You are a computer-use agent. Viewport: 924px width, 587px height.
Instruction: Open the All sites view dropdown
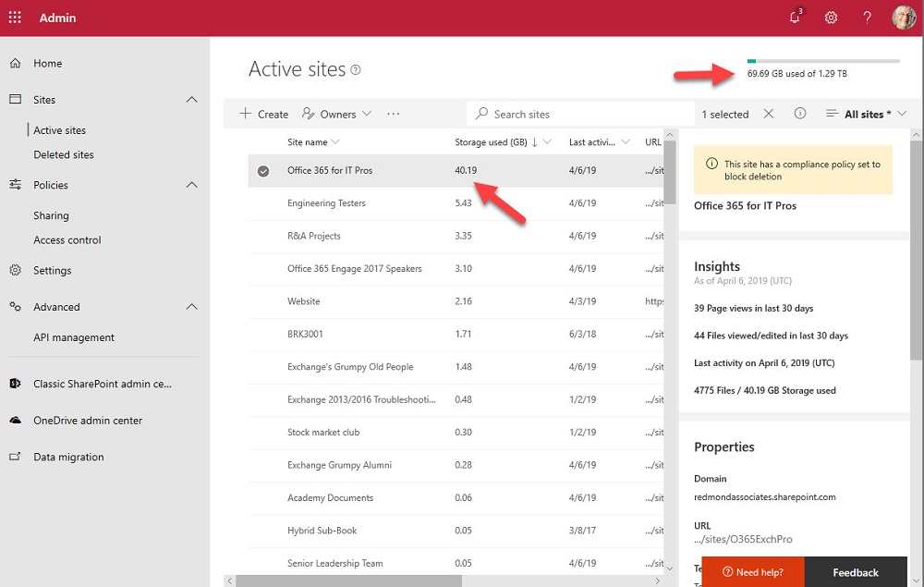point(866,114)
